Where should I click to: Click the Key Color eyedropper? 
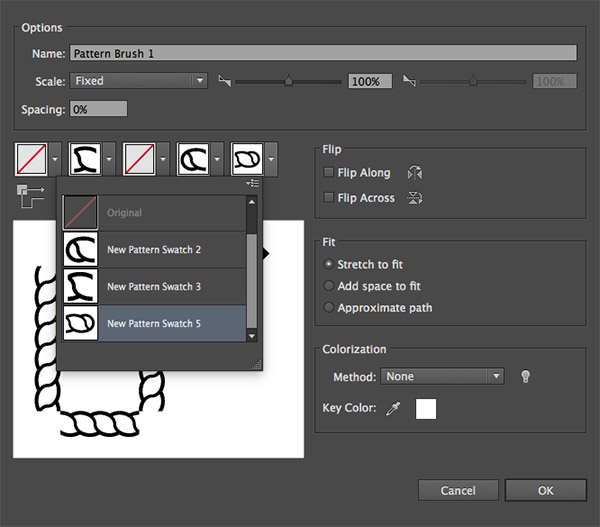coord(393,408)
